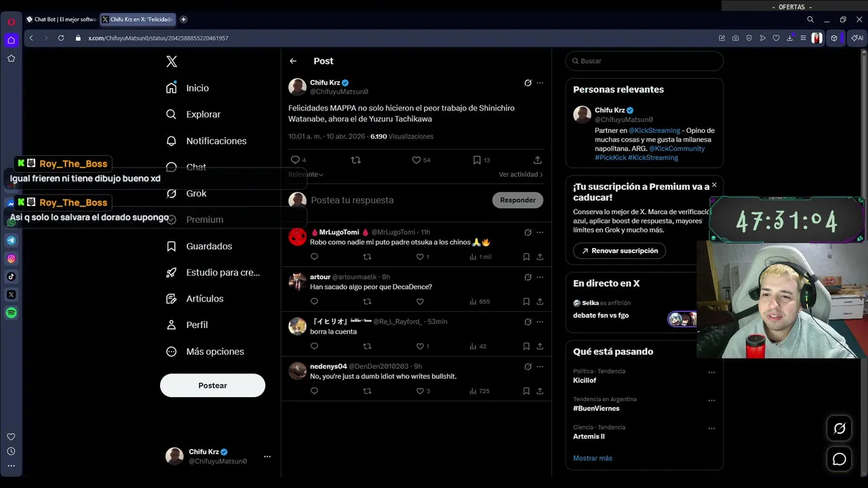The width and height of the screenshot is (868, 488).
Task: Like MrLugoTomi's reply
Action: (x=420, y=257)
